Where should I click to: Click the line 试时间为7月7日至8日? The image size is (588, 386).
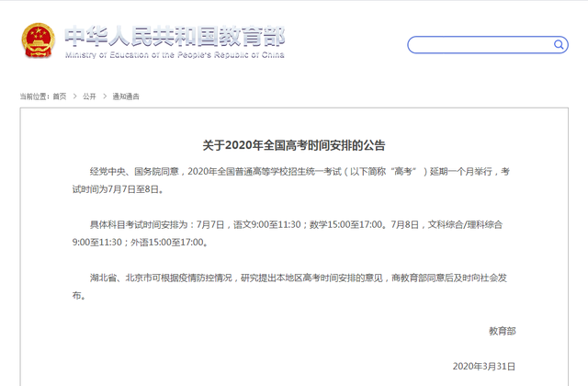(119, 189)
